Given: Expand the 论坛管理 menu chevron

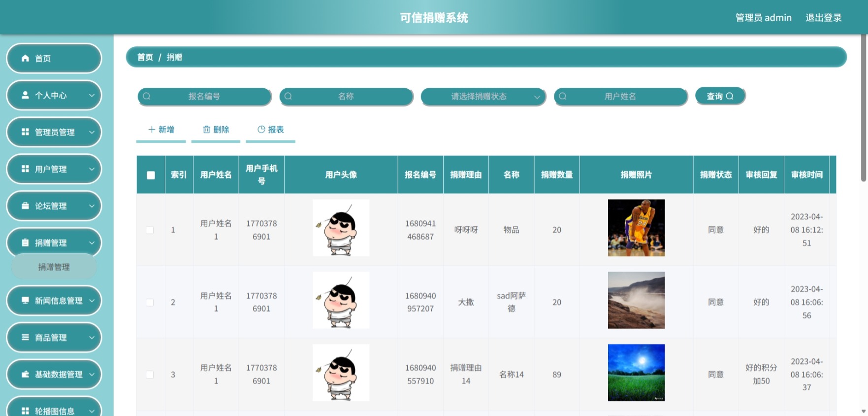Looking at the screenshot, I should (92, 206).
